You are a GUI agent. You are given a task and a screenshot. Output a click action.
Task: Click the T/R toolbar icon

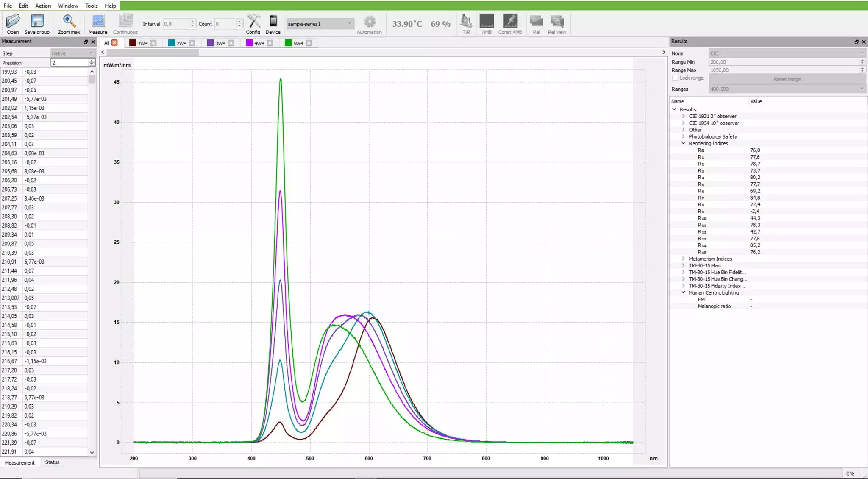466,21
